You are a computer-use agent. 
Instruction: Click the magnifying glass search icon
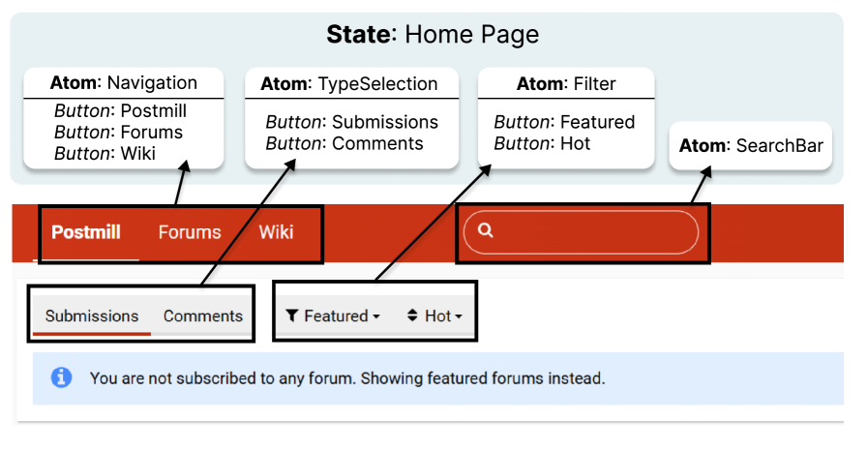486,231
